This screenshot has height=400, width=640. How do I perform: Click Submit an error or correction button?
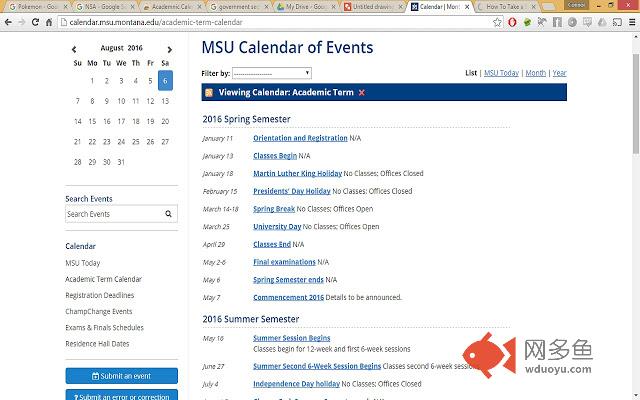[x=122, y=395]
